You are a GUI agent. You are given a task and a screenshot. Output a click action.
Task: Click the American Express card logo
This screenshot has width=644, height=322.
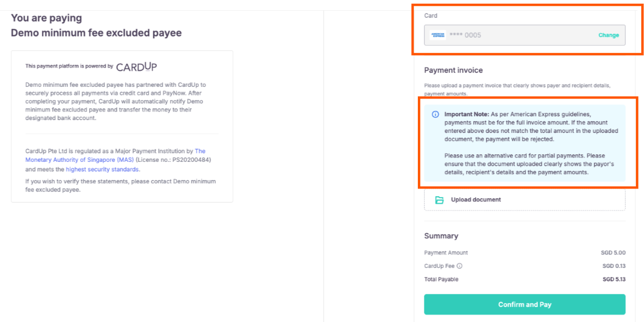coord(438,35)
